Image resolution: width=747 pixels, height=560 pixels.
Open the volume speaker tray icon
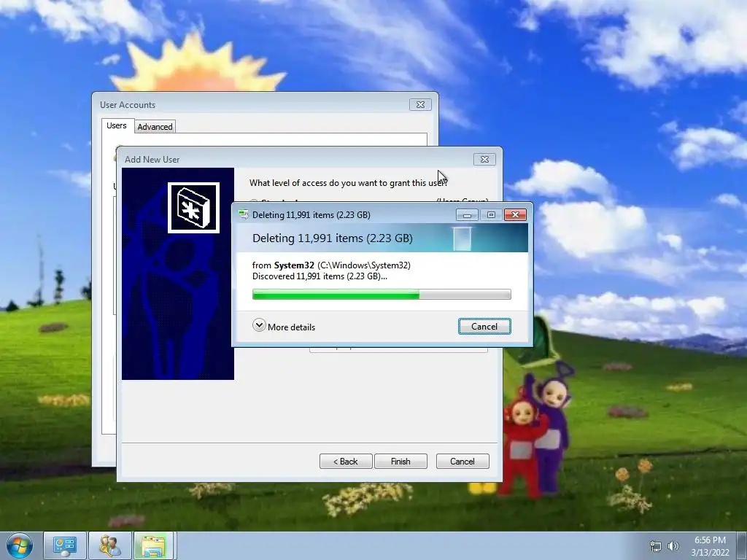point(673,546)
